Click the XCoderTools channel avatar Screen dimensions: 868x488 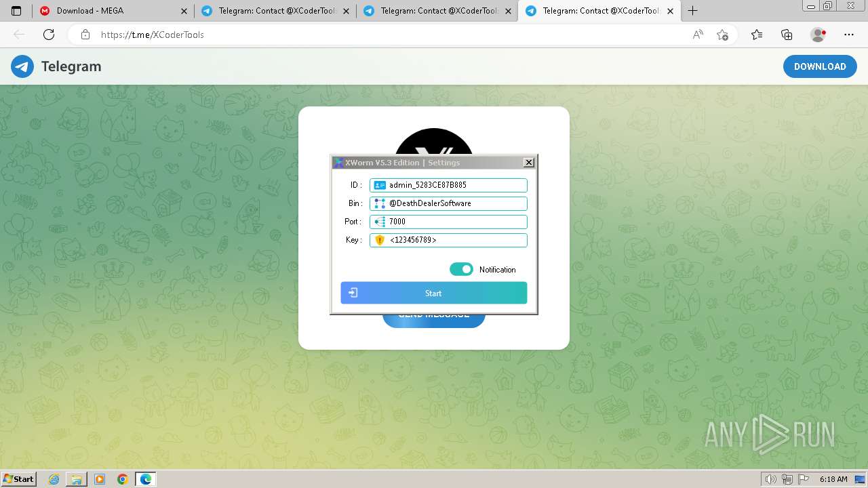tap(434, 142)
